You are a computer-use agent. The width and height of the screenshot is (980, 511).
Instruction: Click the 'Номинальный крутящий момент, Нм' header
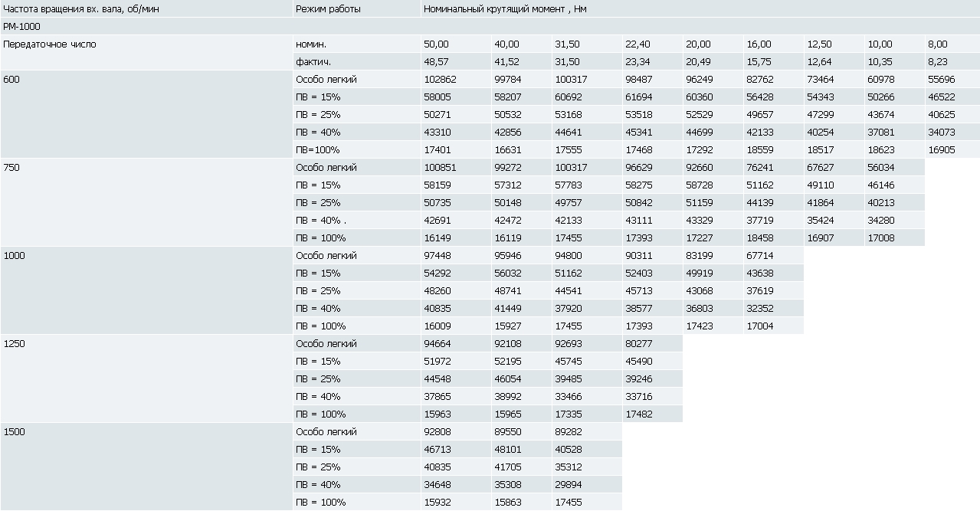(x=505, y=9)
